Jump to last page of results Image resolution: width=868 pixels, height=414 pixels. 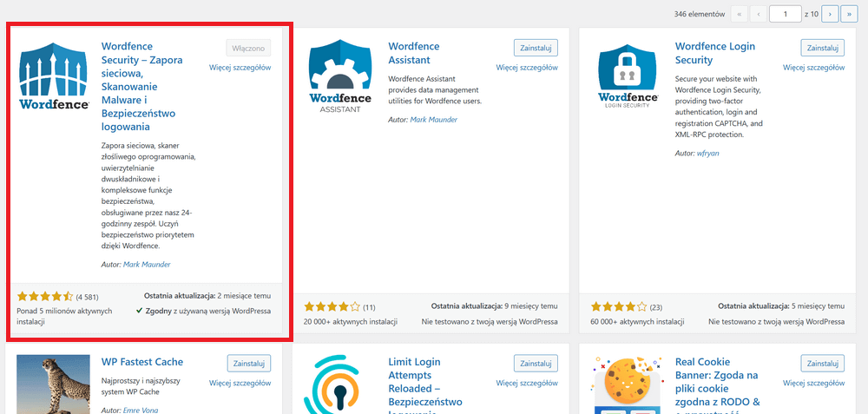tap(849, 14)
